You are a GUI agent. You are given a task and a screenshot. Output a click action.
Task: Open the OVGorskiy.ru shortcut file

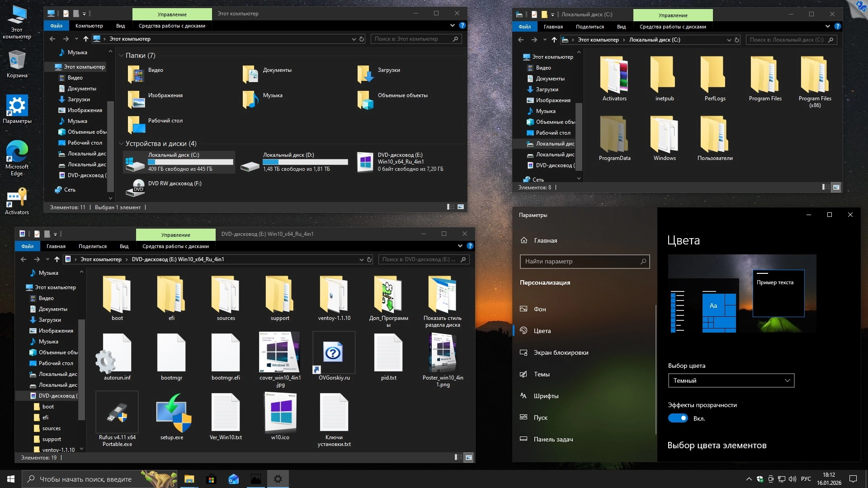point(334,353)
